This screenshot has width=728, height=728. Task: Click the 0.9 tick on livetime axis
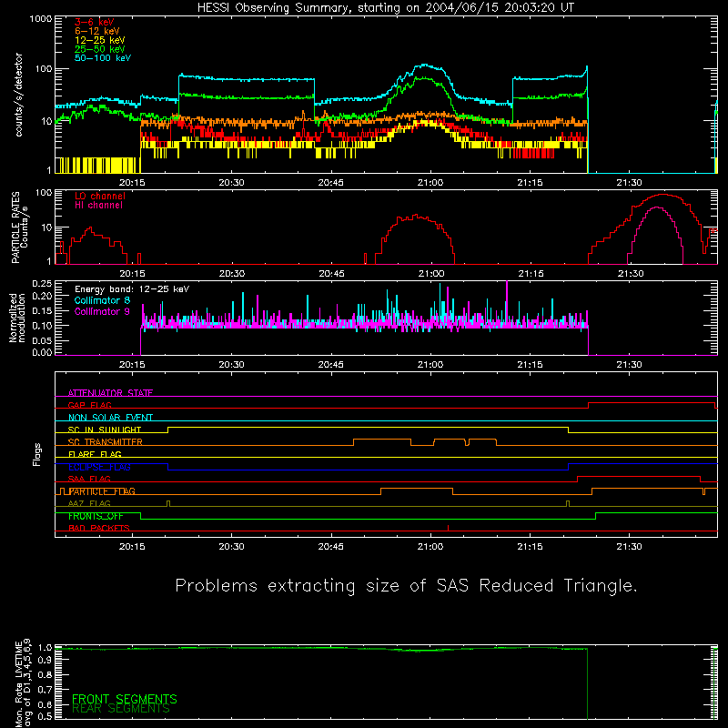click(45, 661)
